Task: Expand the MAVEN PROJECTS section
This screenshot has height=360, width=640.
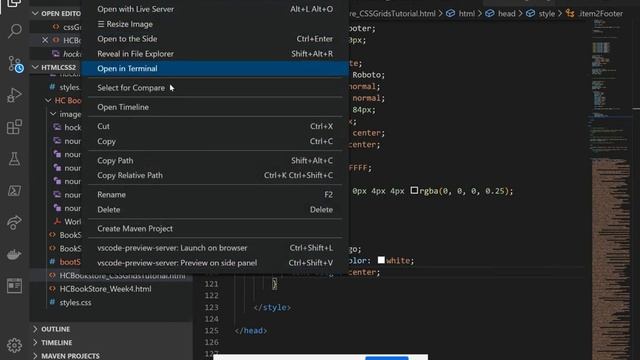Action: tap(35, 356)
